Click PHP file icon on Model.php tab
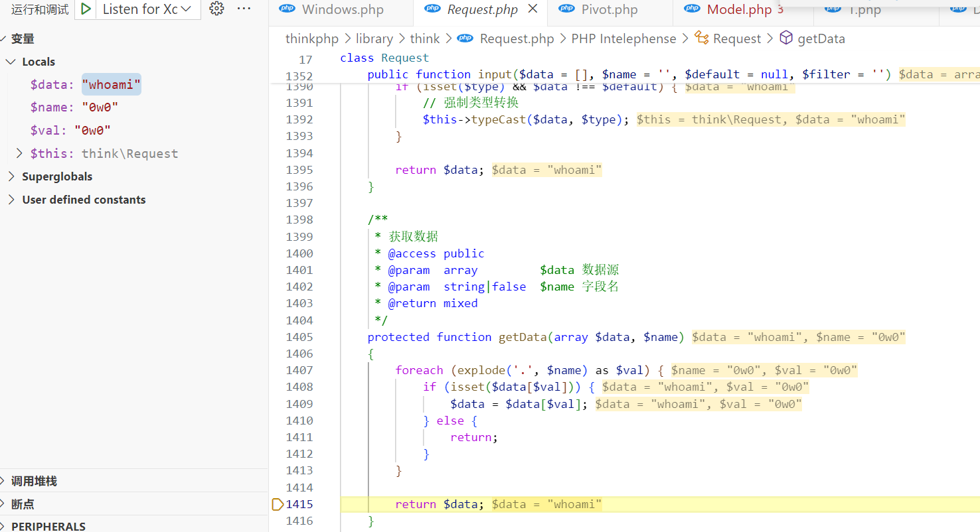The width and height of the screenshot is (980, 532). tap(693, 9)
